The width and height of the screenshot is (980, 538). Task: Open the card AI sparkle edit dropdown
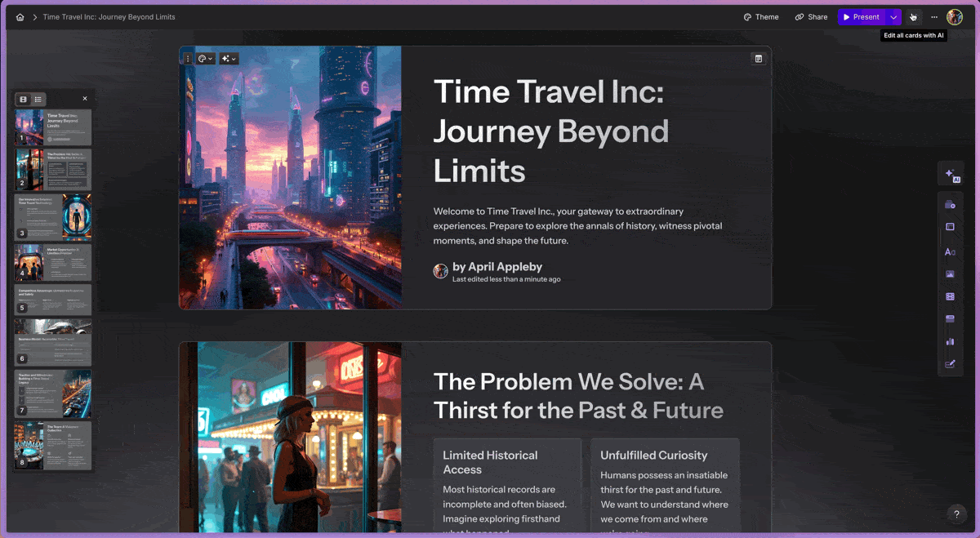coord(229,59)
